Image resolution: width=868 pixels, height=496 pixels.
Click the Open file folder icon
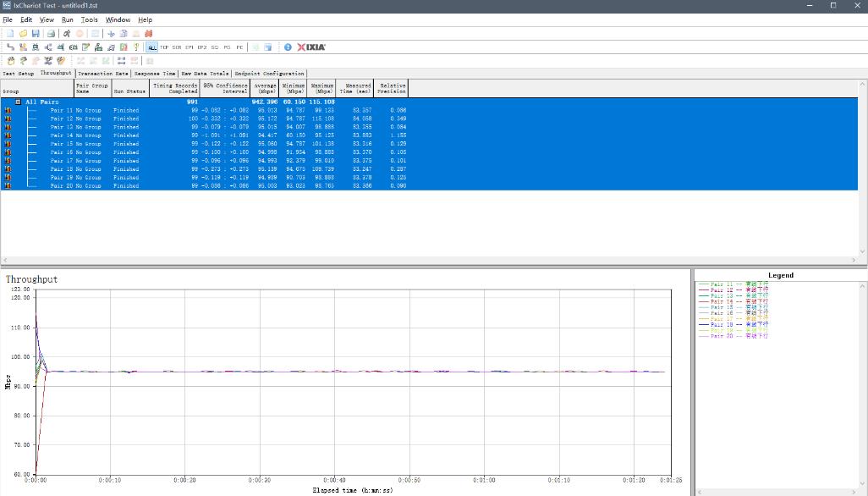coord(24,34)
